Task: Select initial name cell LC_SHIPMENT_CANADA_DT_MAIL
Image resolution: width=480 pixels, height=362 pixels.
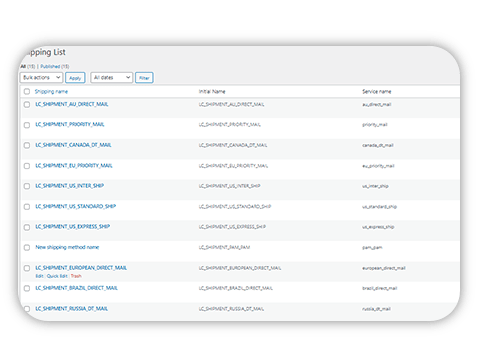Action: [233, 145]
